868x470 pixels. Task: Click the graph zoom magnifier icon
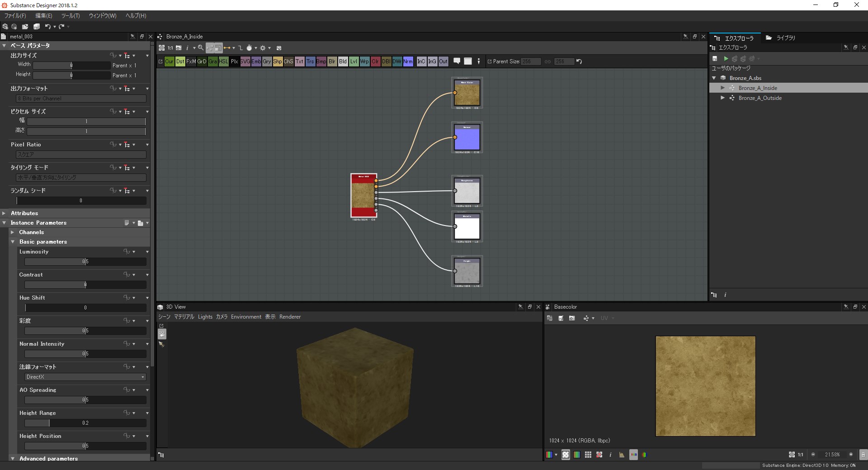tap(200, 48)
